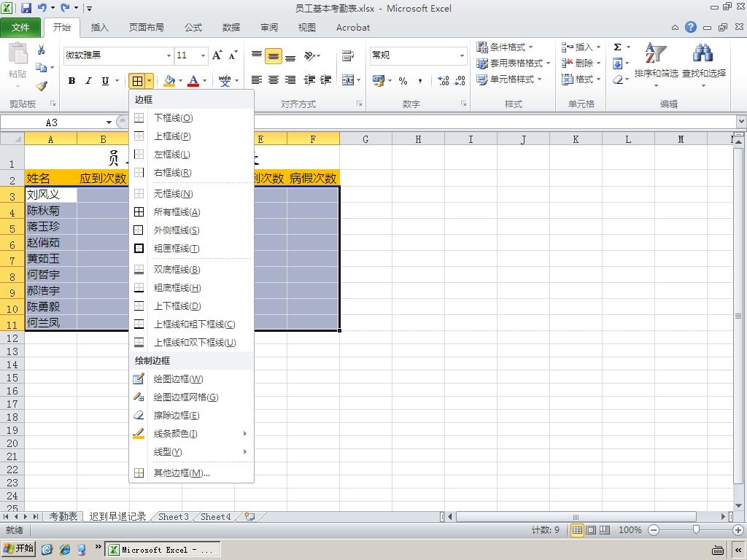This screenshot has width=747, height=560.
Task: Toggle Center horizontal alignment
Action: tap(274, 80)
